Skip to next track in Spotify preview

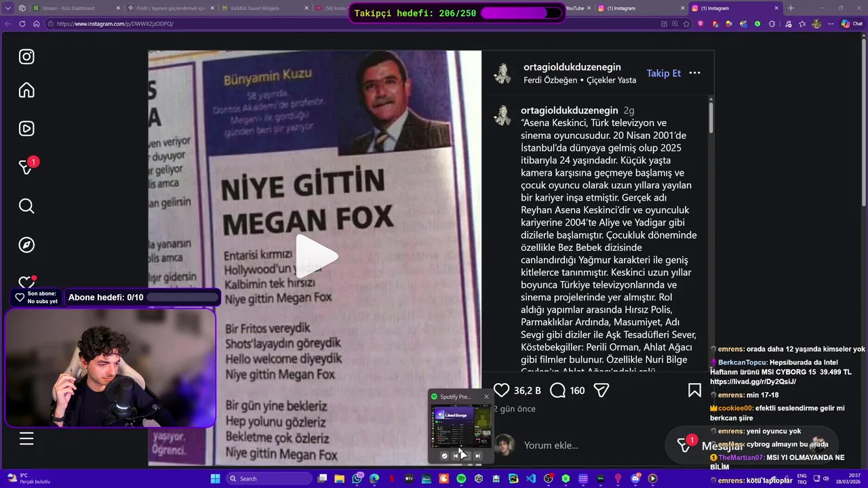477,456
